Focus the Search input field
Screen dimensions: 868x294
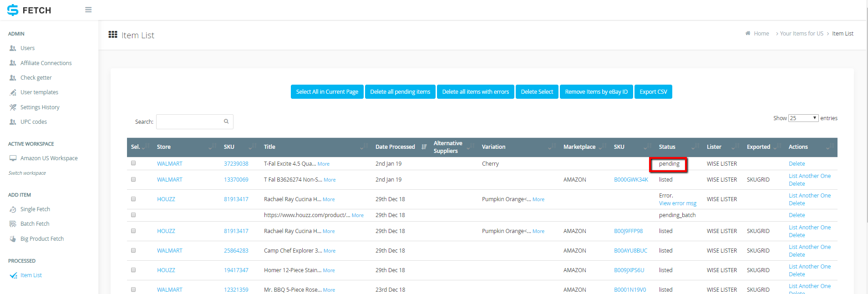[x=195, y=122]
